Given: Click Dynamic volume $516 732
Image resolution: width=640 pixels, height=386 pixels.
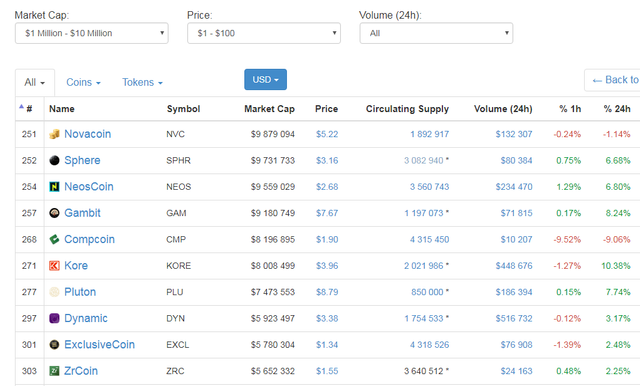Looking at the screenshot, I should tap(514, 318).
